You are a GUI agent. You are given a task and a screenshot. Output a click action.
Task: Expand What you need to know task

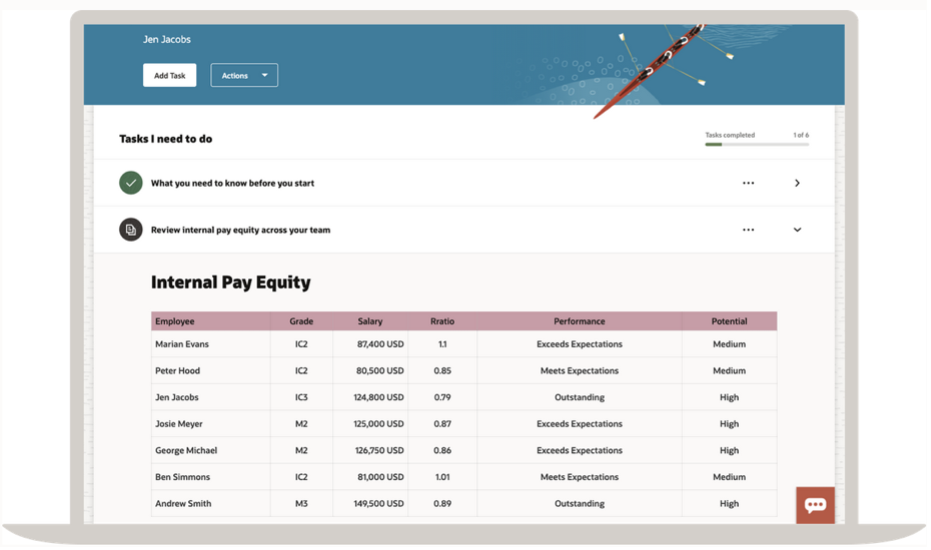pyautogui.click(x=797, y=183)
